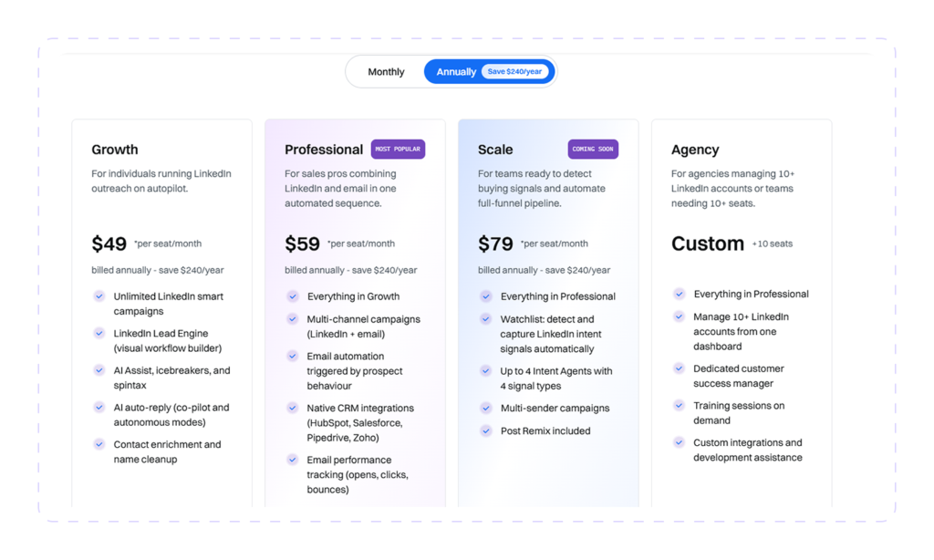Click checkmark beside Contact enrichment and name cleanup
934x560 pixels.
point(99,444)
